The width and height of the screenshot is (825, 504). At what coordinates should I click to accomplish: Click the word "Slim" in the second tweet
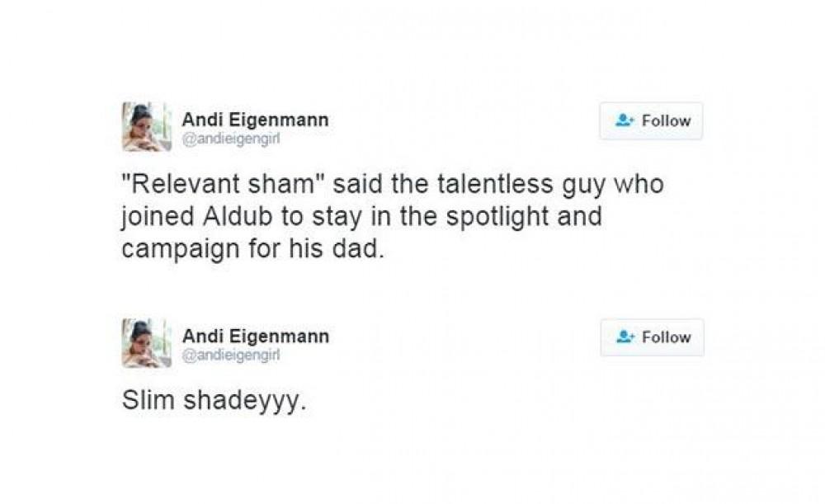click(x=148, y=402)
